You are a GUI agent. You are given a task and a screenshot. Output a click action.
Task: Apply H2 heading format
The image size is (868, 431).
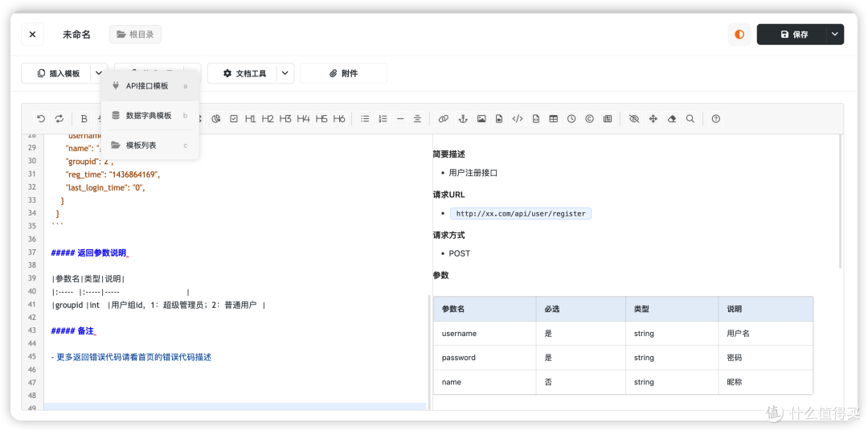268,118
